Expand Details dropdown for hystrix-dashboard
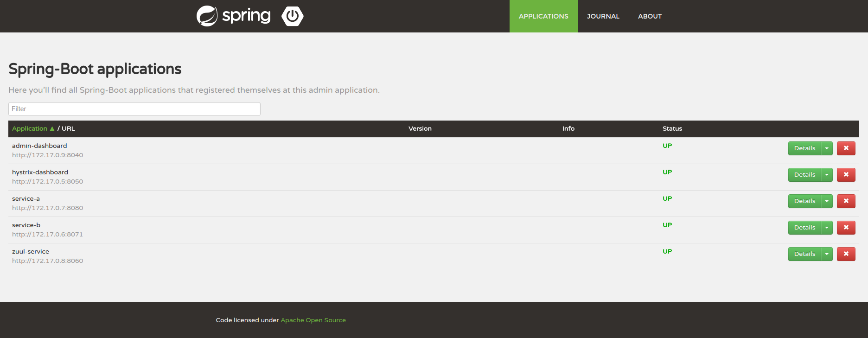The image size is (868, 338). tap(827, 175)
